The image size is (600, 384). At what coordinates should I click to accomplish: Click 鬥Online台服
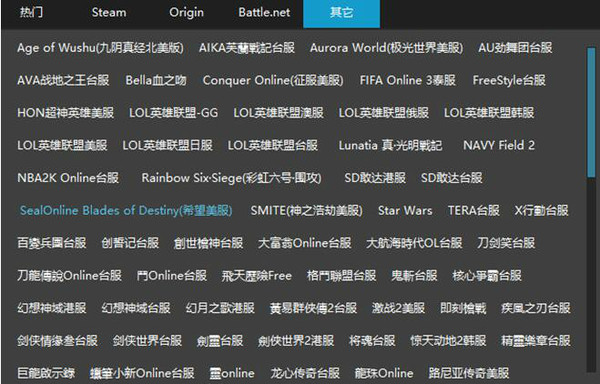[172, 275]
